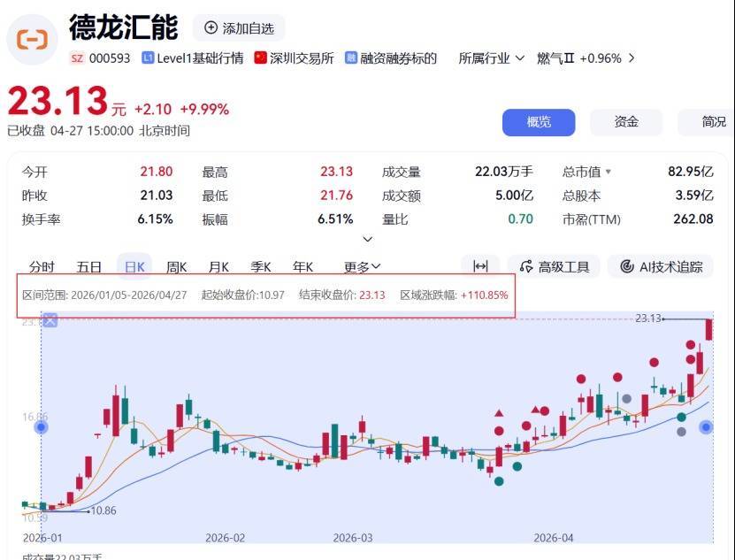Click the 德龙汇能 company logo icon

(x=33, y=39)
